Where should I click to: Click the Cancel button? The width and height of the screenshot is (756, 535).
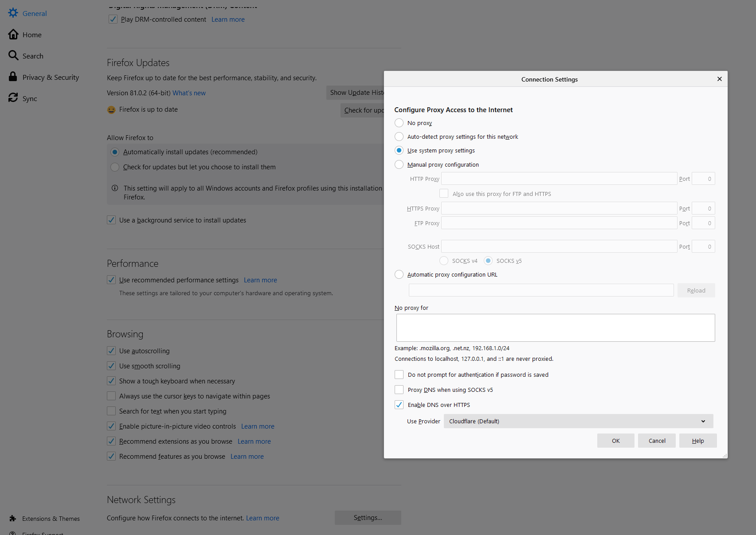coord(657,441)
